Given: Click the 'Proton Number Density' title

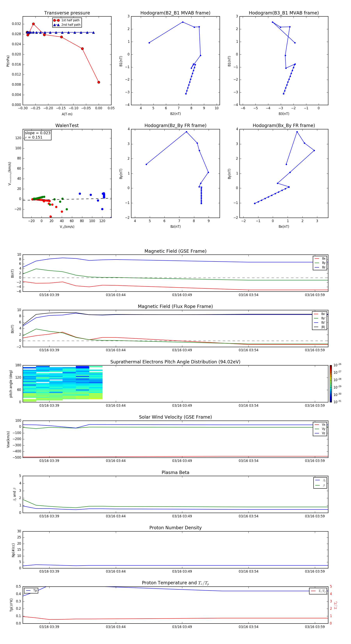Looking at the screenshot, I should (x=175, y=528).
